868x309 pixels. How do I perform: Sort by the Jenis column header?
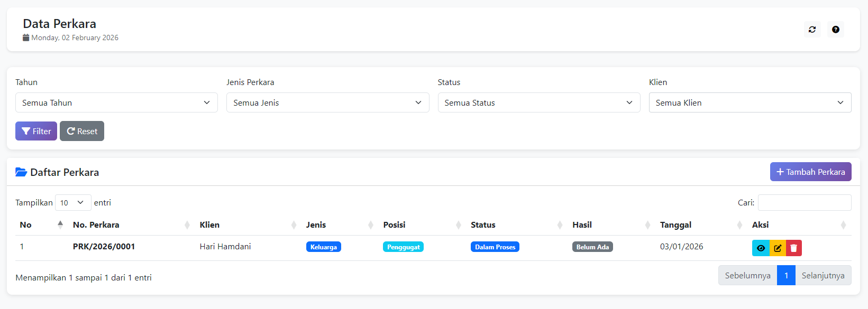click(340, 225)
